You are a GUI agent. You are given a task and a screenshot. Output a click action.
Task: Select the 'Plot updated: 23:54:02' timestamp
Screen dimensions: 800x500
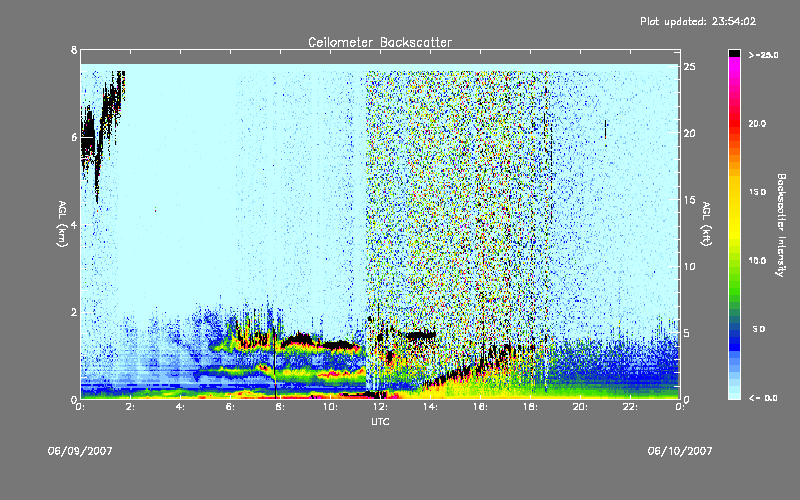coord(698,21)
